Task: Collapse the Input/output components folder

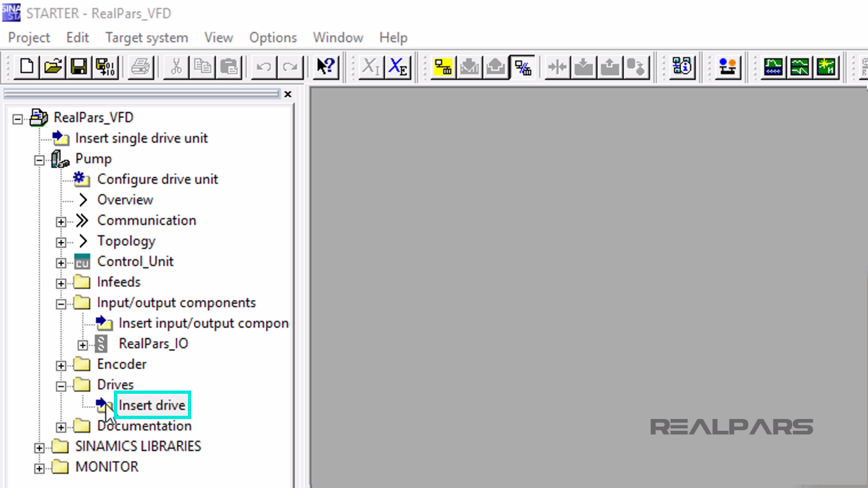Action: click(x=61, y=304)
